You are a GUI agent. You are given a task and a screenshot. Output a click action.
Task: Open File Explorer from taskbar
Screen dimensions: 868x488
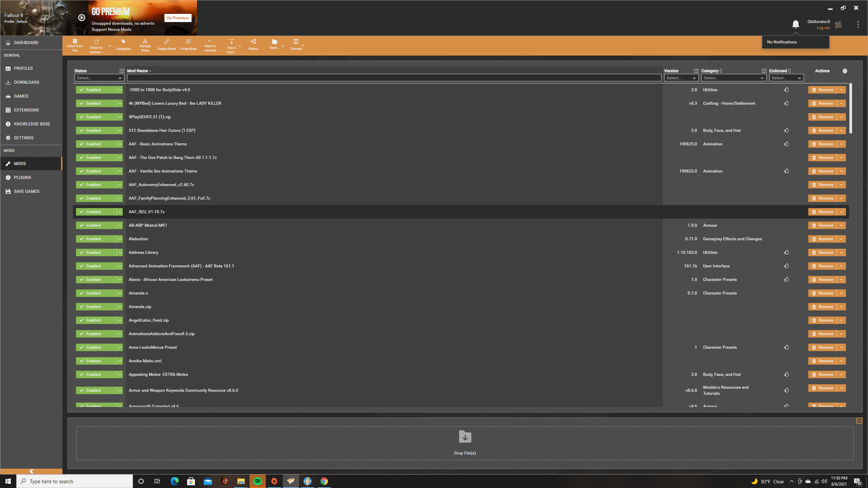(241, 481)
